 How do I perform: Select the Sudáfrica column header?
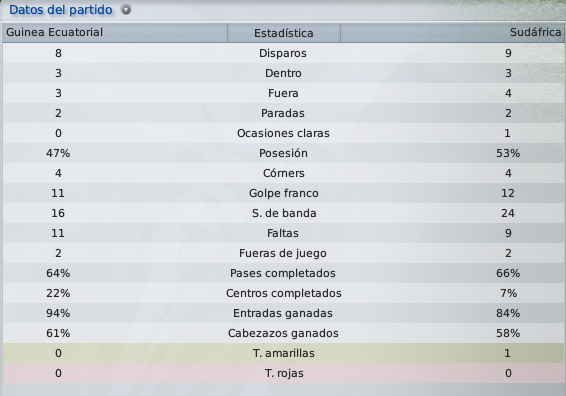point(452,33)
